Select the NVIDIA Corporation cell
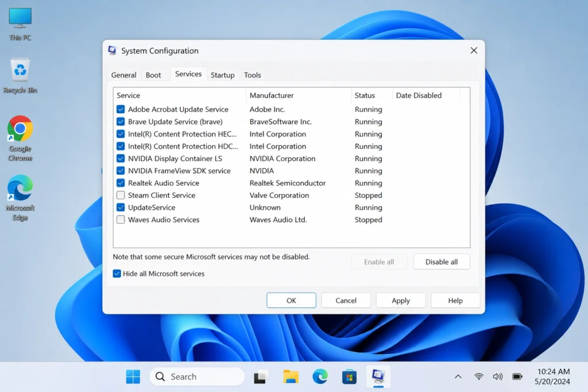The image size is (588, 392). coord(283,158)
